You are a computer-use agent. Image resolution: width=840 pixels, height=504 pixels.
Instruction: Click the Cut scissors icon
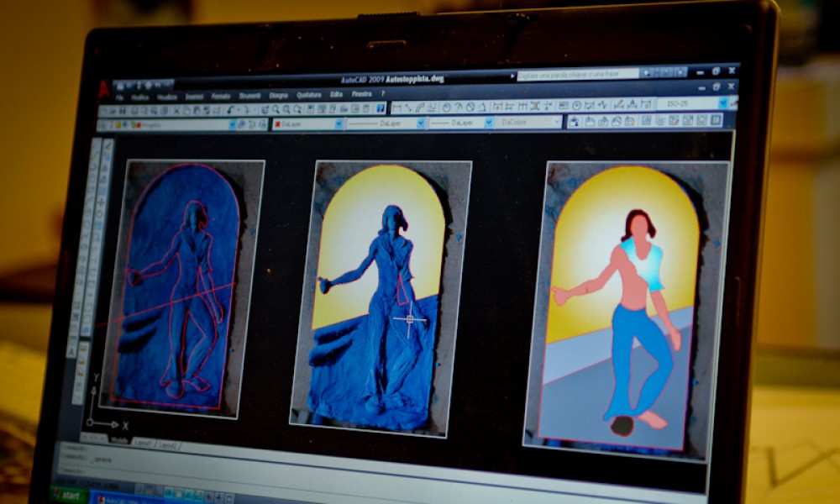(176, 110)
